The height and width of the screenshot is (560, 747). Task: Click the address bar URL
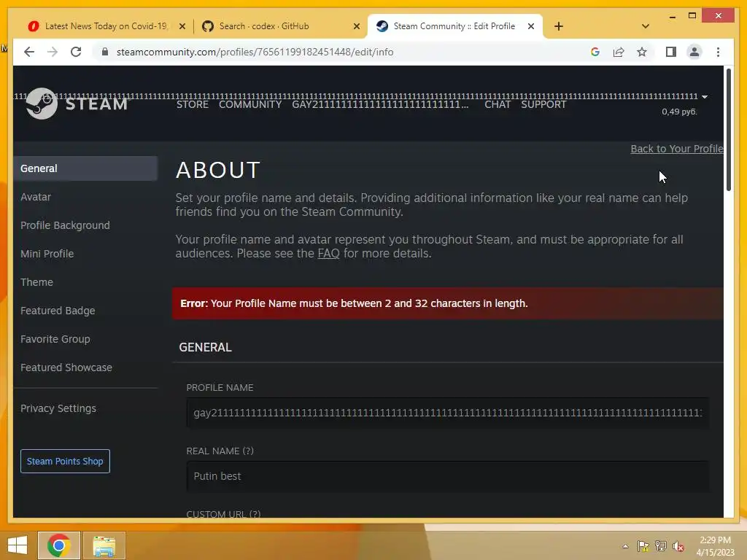(255, 52)
